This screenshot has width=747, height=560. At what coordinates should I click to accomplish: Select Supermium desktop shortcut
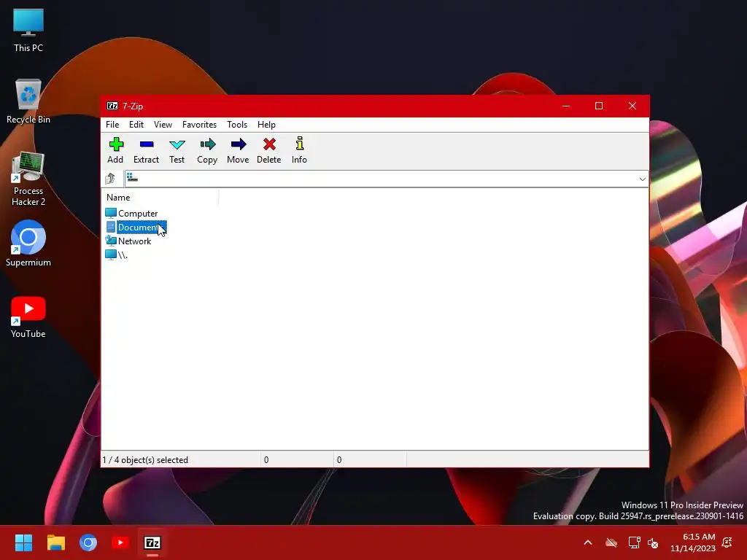(28, 244)
